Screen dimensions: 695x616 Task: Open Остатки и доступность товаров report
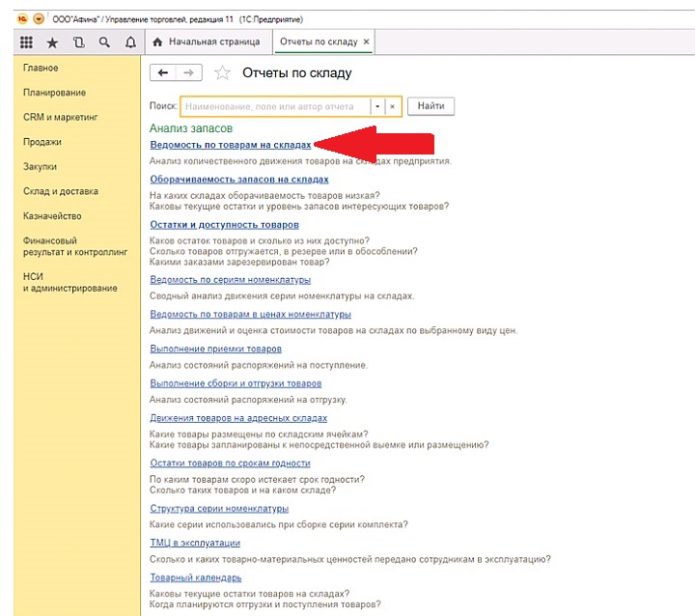[x=224, y=225]
